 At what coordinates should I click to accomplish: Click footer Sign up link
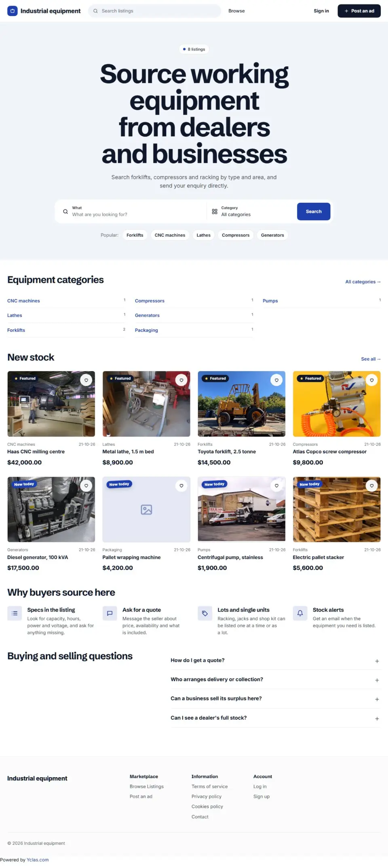[261, 797]
